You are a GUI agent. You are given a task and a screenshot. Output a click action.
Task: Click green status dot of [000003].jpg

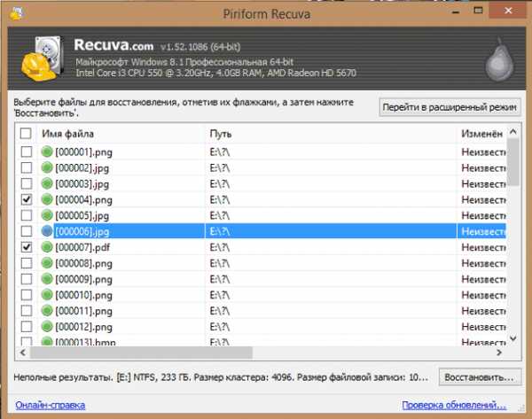(x=47, y=183)
